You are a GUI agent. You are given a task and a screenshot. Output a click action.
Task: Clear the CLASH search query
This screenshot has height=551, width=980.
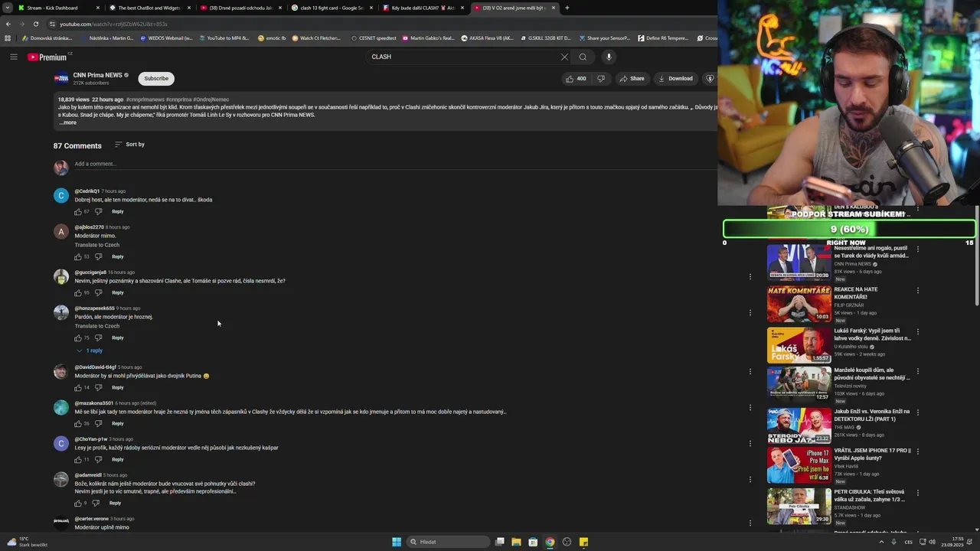pyautogui.click(x=564, y=57)
